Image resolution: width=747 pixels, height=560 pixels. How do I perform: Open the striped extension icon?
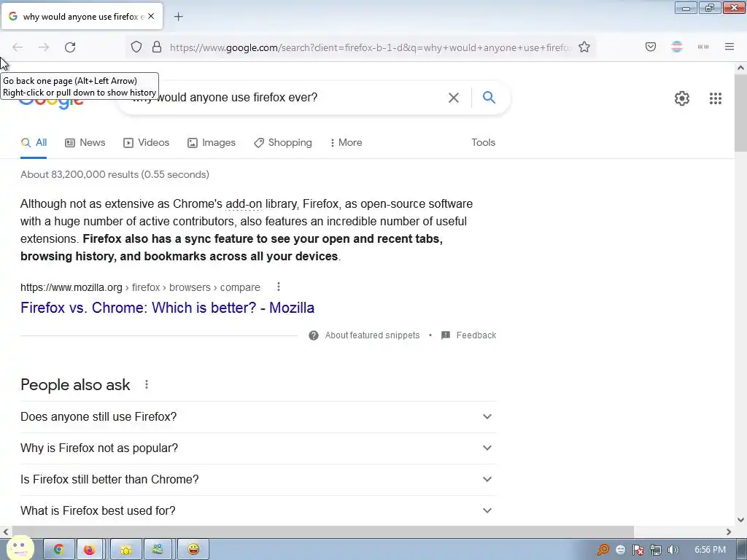click(677, 47)
